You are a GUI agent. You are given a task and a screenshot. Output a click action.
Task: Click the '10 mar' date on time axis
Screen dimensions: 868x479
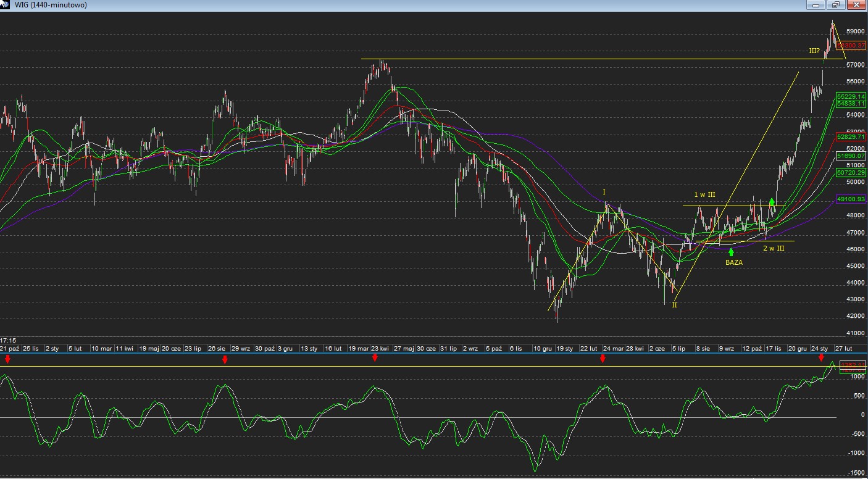[101, 349]
